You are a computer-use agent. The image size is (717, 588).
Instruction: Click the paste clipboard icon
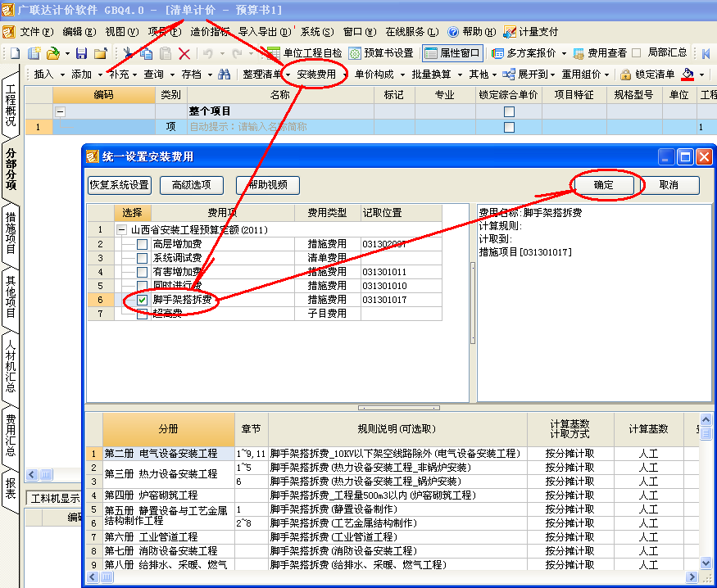166,53
